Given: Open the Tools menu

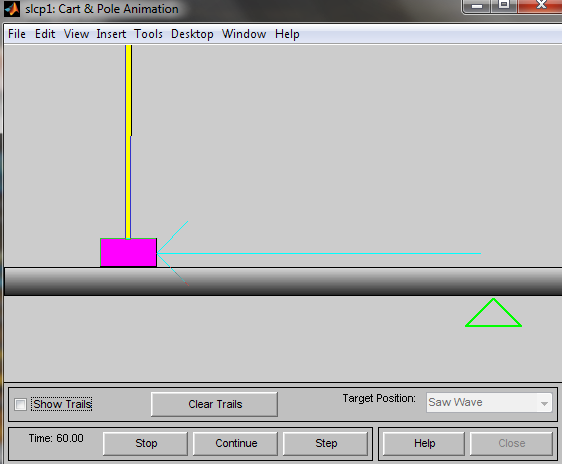Looking at the screenshot, I should [x=148, y=34].
